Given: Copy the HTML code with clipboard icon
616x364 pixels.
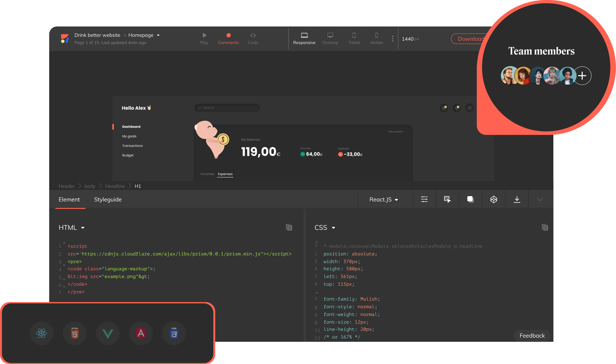Looking at the screenshot, I should coord(289,227).
